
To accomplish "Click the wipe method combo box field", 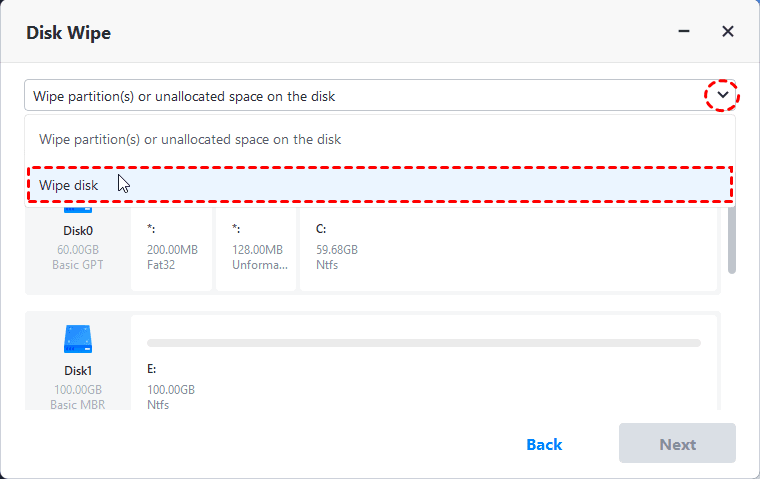I will [x=360, y=96].
